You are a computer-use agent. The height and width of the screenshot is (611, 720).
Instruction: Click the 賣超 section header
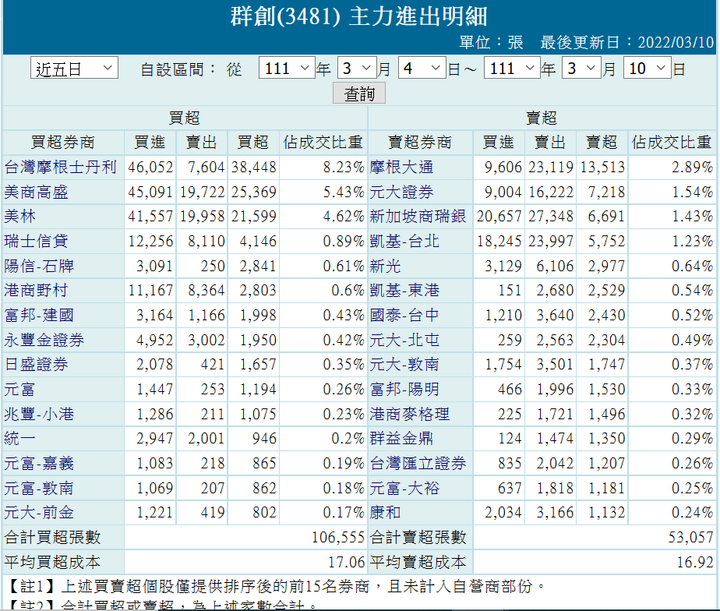(x=541, y=118)
